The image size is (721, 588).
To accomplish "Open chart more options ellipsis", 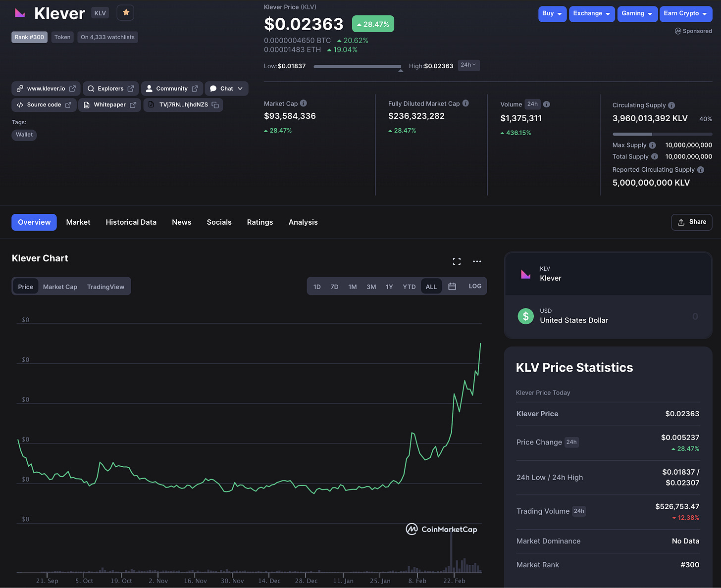I will [x=477, y=261].
